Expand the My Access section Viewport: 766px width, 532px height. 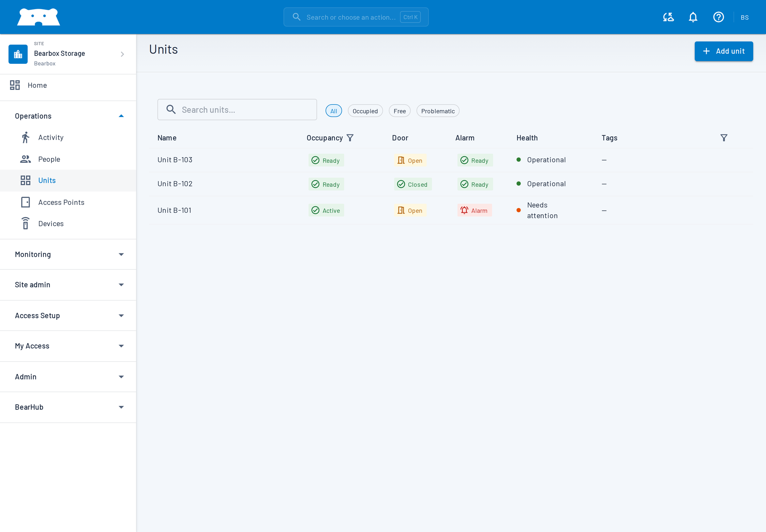point(68,346)
